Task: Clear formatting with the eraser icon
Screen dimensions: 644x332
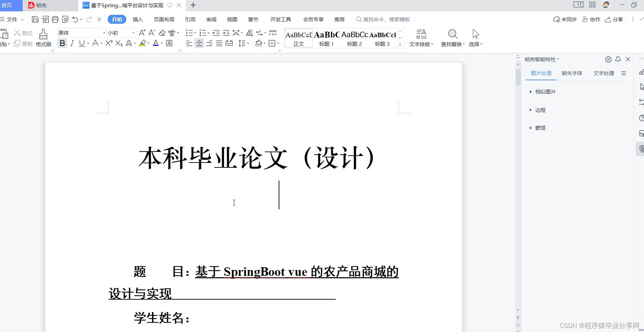Action: tap(162, 33)
